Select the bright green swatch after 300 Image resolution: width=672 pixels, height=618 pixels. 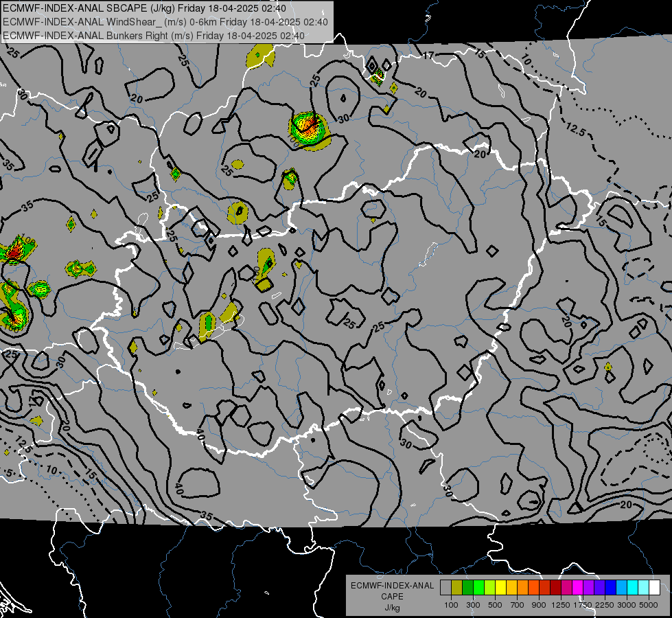tap(478, 588)
